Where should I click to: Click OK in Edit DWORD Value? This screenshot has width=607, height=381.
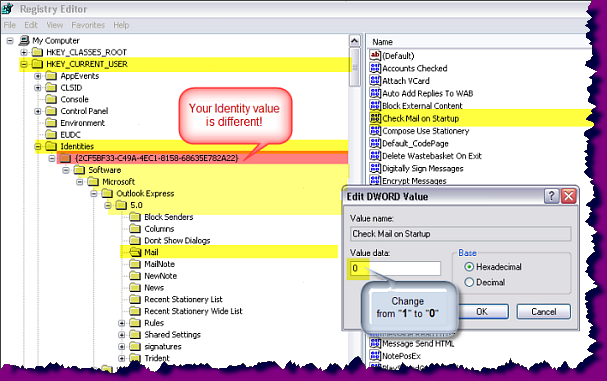click(482, 312)
